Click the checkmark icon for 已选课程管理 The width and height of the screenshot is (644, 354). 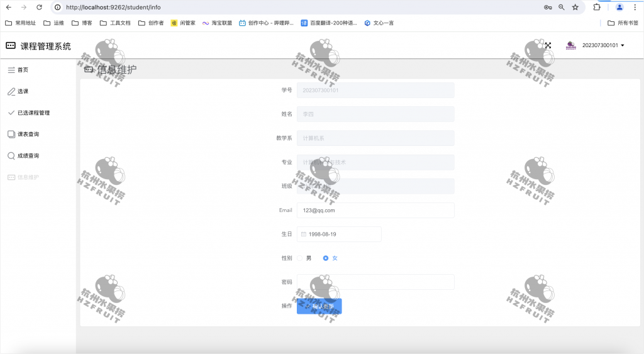pyautogui.click(x=11, y=113)
